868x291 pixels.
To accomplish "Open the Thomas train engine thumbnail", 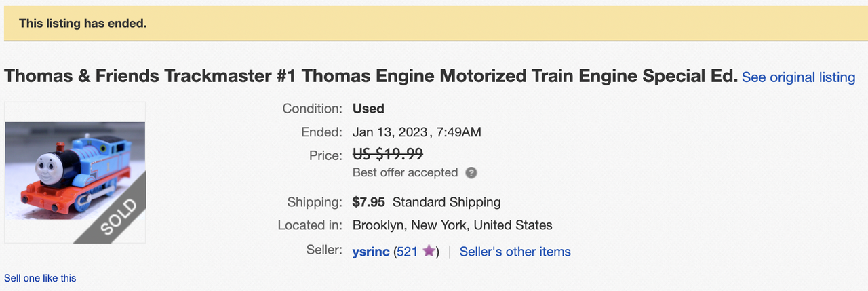I will tap(75, 172).
